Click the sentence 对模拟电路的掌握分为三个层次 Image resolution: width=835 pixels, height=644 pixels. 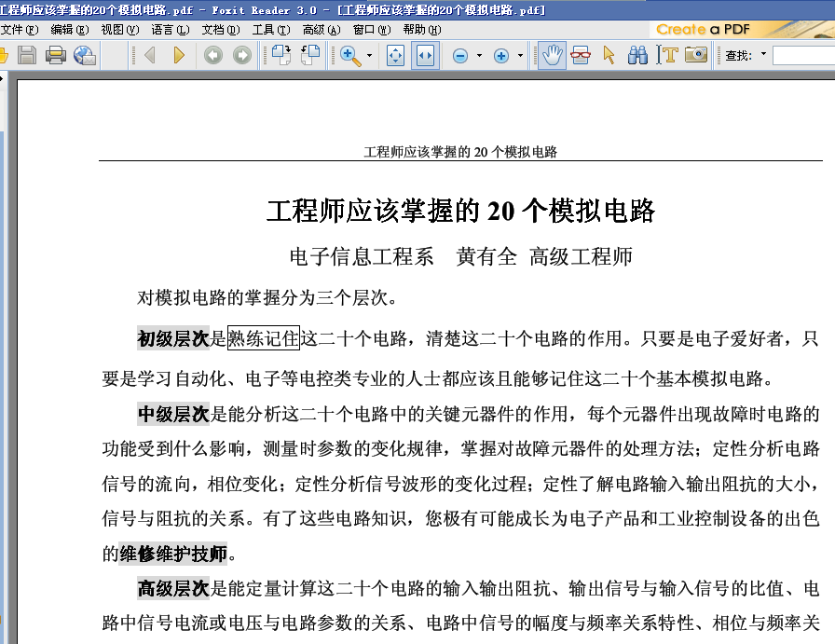[x=267, y=297]
